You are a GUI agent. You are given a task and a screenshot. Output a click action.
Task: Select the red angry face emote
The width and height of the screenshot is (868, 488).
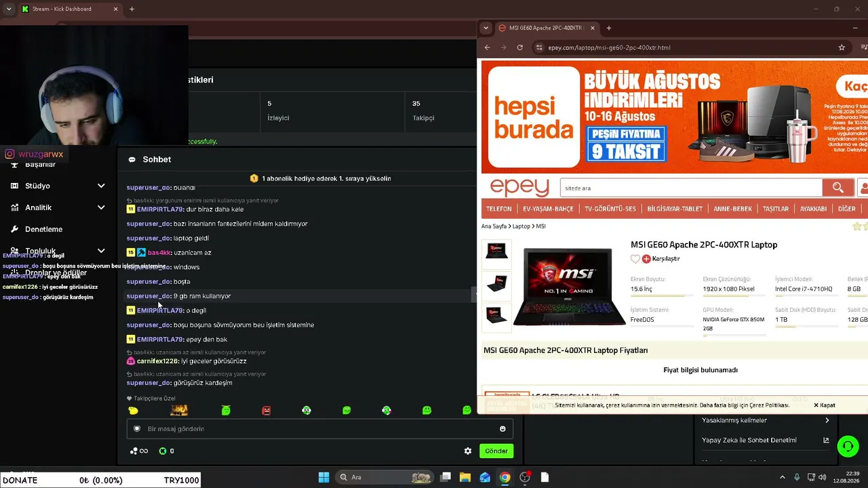coord(266,410)
